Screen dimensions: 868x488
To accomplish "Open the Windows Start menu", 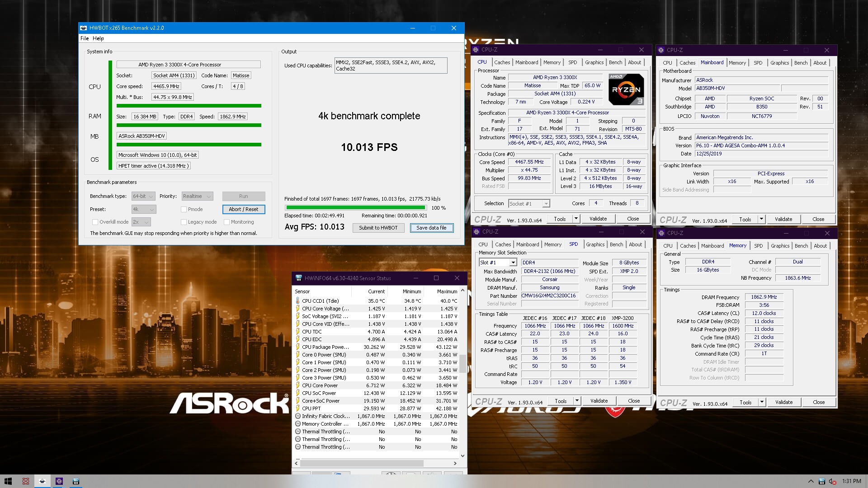I will (x=8, y=481).
